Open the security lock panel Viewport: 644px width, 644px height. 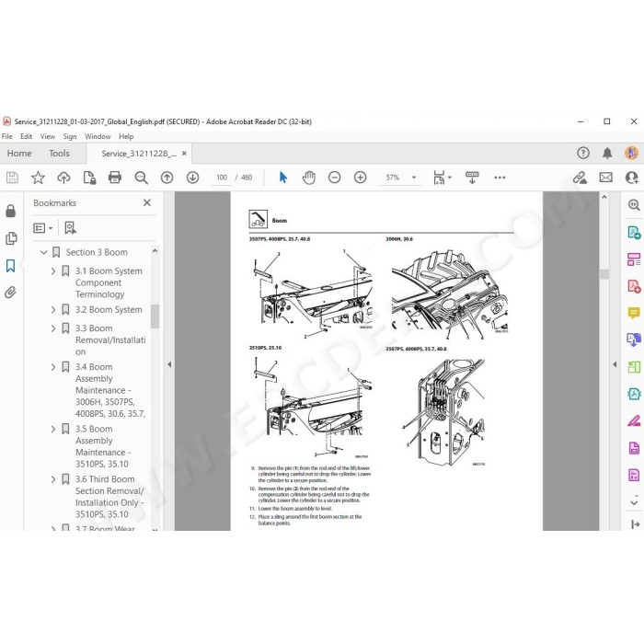pyautogui.click(x=11, y=211)
